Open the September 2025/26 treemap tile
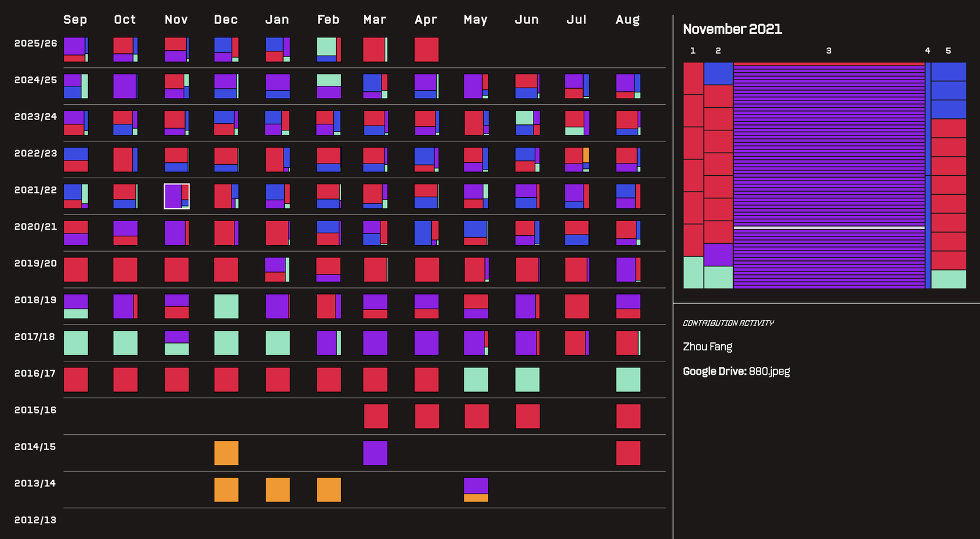Viewport: 980px width, 539px height. [x=76, y=50]
